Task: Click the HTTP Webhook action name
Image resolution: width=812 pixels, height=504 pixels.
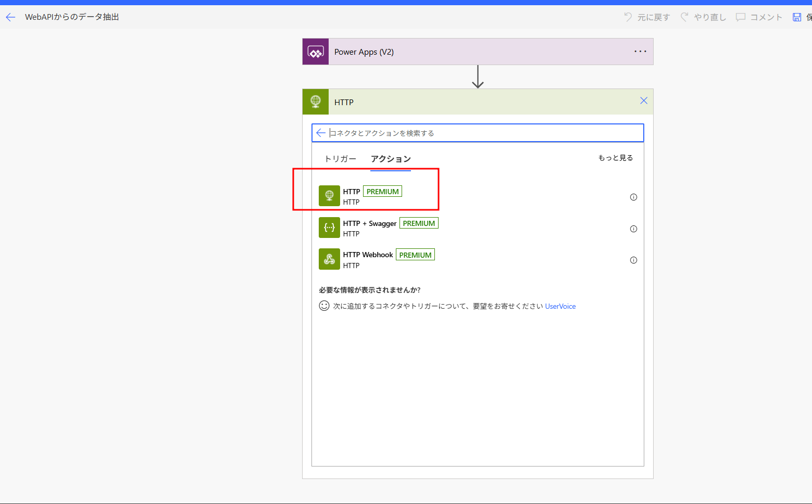Action: pyautogui.click(x=368, y=255)
